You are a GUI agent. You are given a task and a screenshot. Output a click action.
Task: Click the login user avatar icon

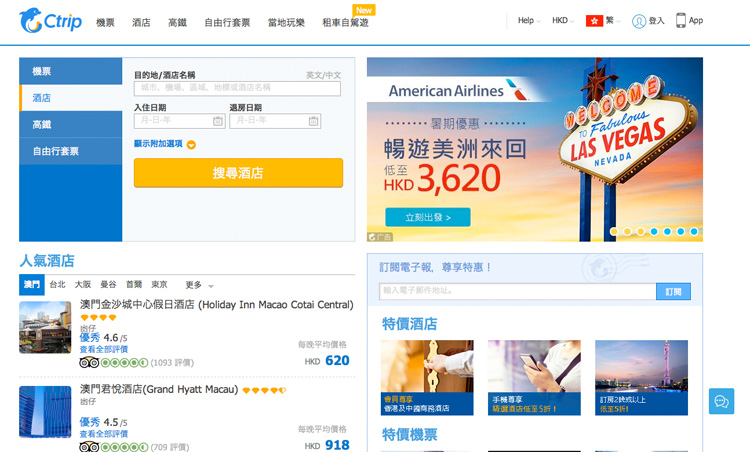639,21
